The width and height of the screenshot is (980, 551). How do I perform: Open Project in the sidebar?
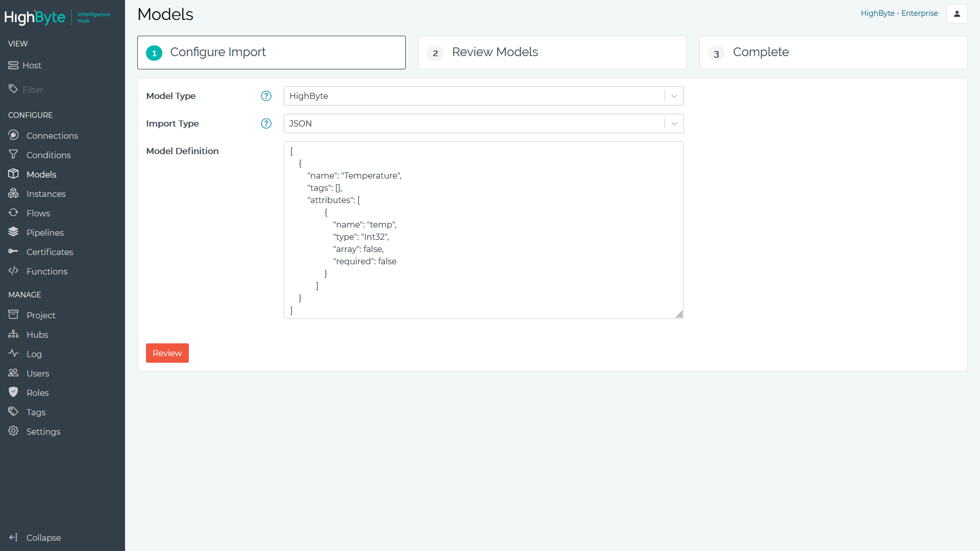point(41,315)
